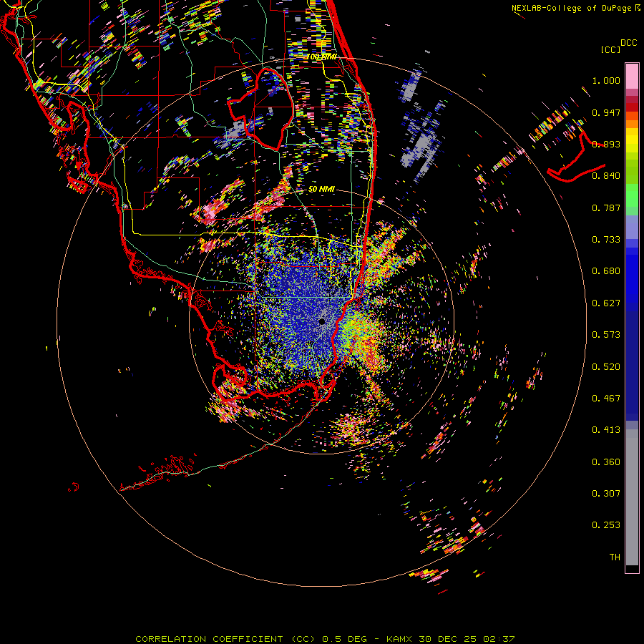Viewport: 644px width, 644px height.
Task: Click the TH threshold label
Action: pyautogui.click(x=615, y=557)
